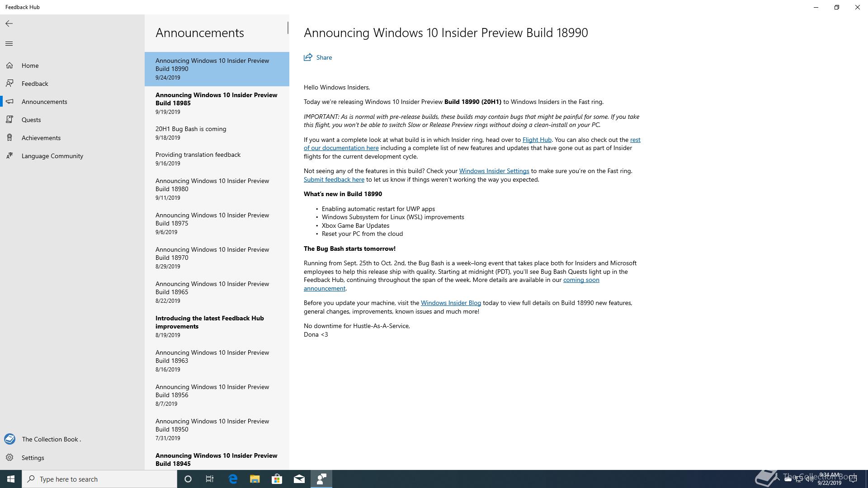Open Build 18945 announcement
Screen dimensions: 868x488
coord(217,459)
